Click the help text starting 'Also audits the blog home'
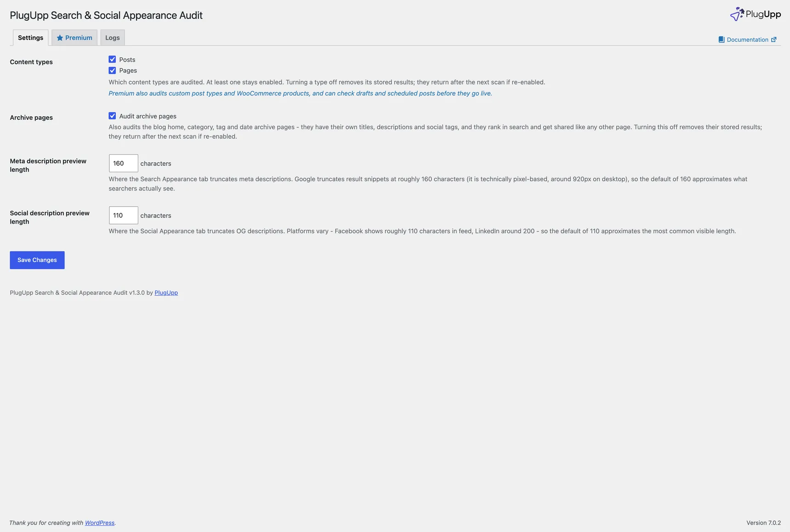This screenshot has height=532, width=790. pyautogui.click(x=435, y=132)
